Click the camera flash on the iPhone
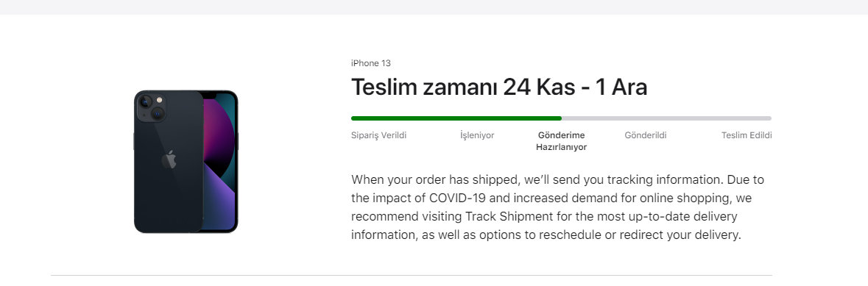 tap(160, 100)
